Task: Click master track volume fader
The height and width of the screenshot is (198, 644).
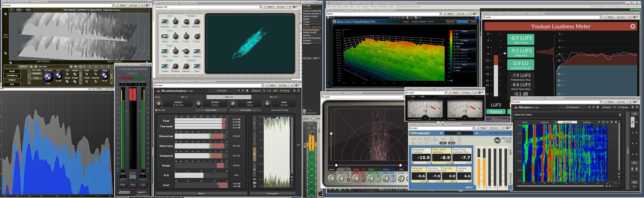Action: [x=305, y=146]
